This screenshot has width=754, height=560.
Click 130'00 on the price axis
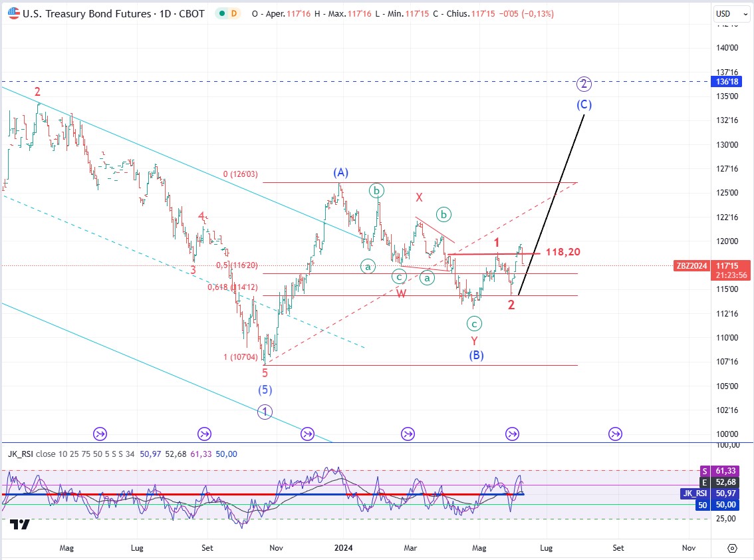click(727, 145)
